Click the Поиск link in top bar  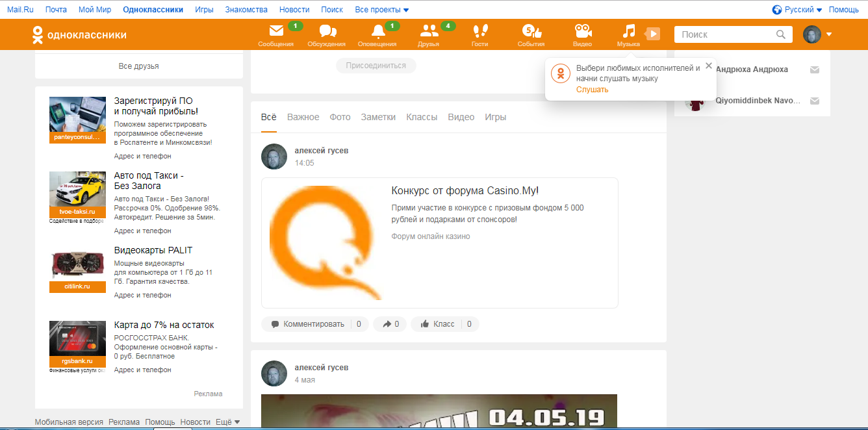pyautogui.click(x=332, y=10)
